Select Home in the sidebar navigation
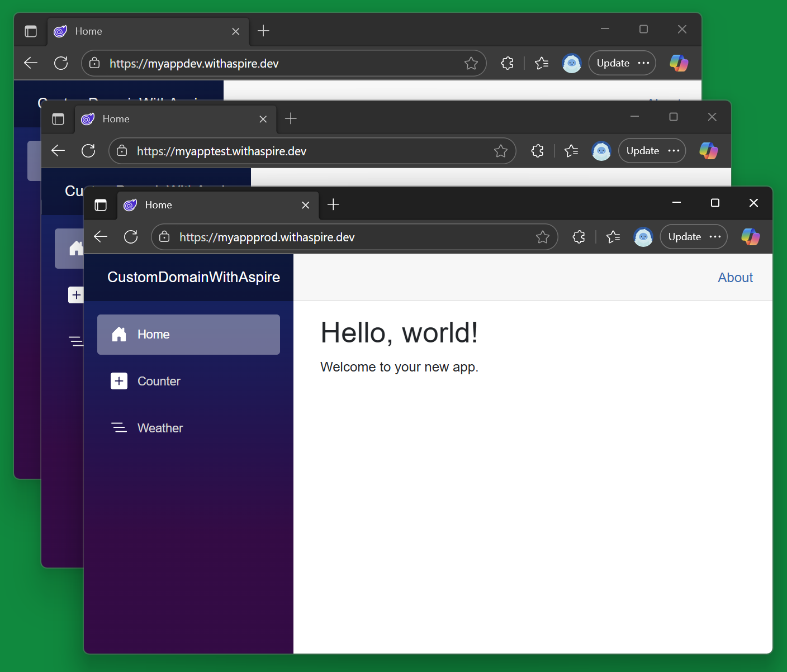 [188, 335]
